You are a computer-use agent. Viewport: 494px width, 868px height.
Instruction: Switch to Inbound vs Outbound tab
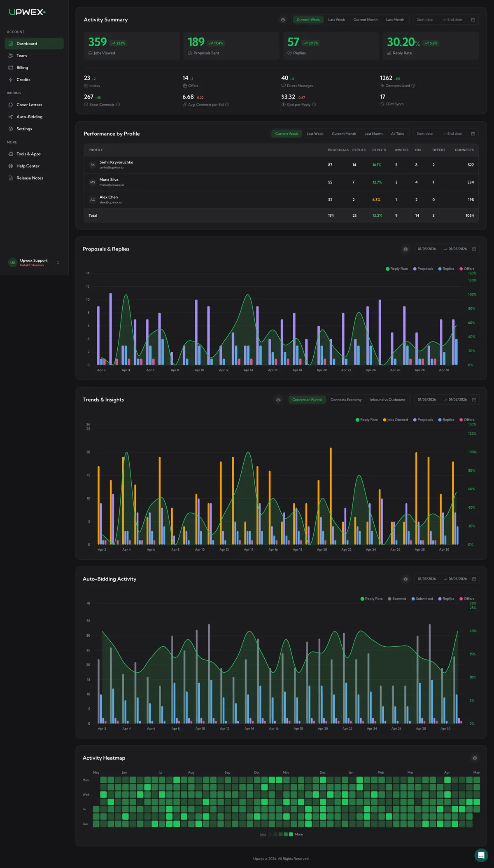387,400
